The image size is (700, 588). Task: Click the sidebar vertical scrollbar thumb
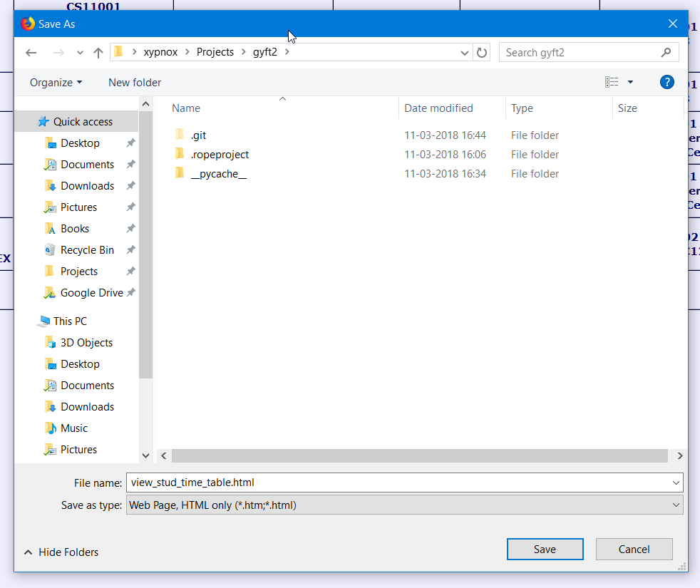point(145,244)
